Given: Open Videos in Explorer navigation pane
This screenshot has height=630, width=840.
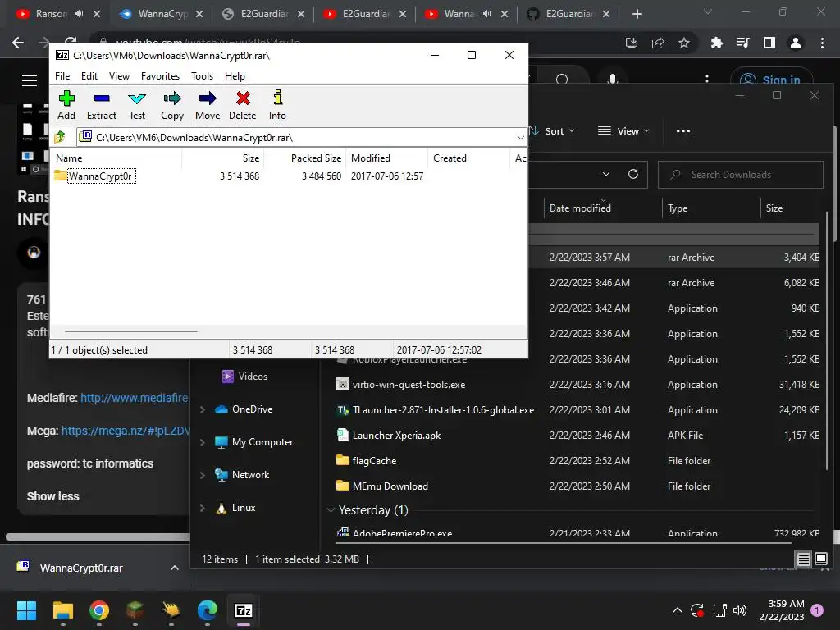Looking at the screenshot, I should pyautogui.click(x=244, y=376).
